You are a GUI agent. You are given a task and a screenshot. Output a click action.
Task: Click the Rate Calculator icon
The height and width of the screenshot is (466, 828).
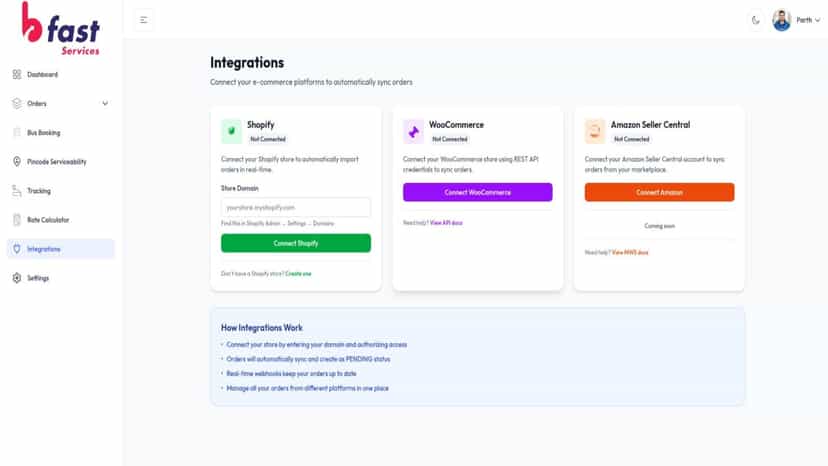pyautogui.click(x=17, y=220)
